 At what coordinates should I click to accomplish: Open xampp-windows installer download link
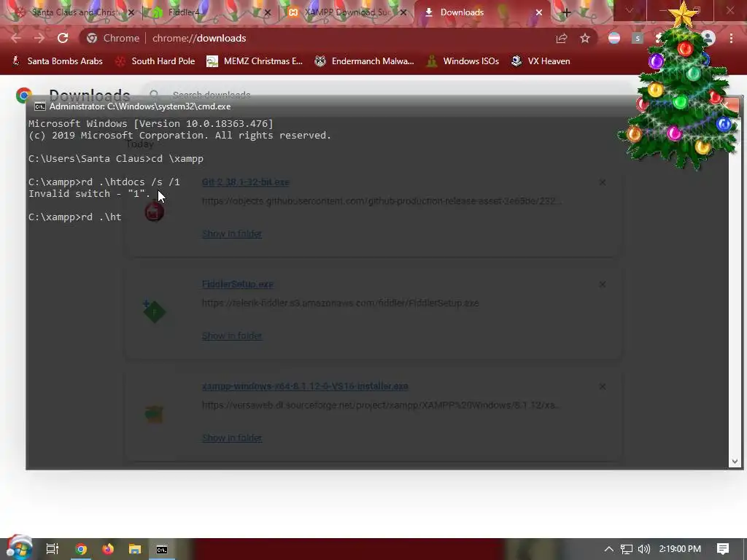pyautogui.click(x=305, y=386)
